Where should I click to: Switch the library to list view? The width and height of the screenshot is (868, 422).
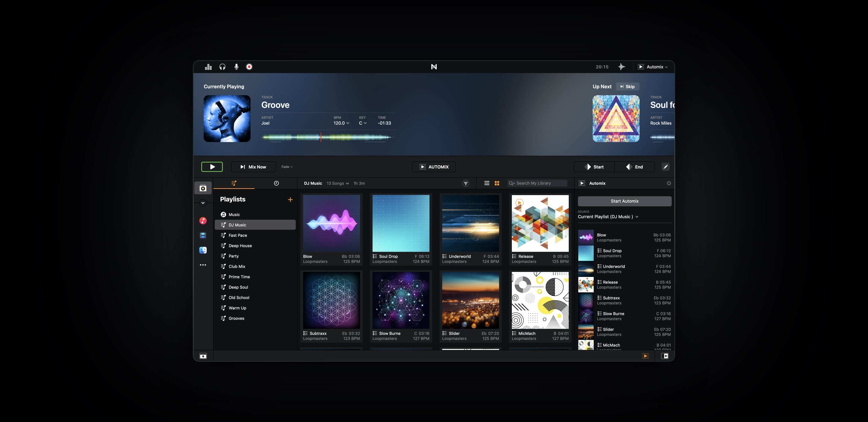click(x=486, y=183)
